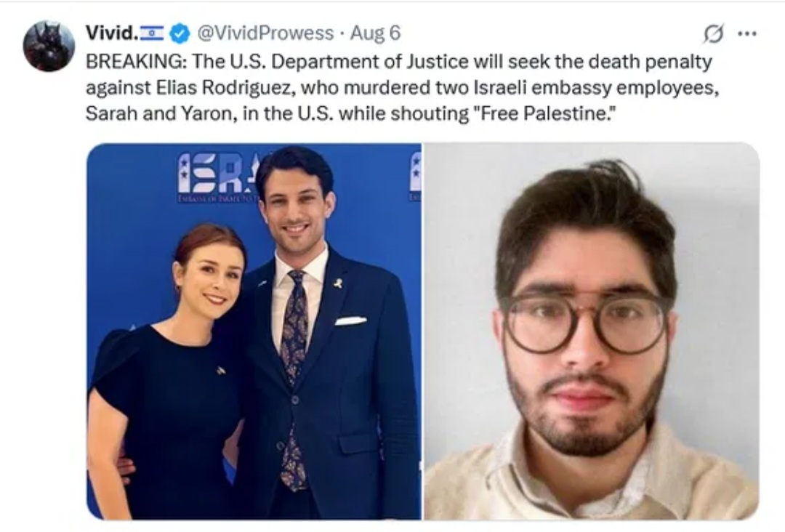Image resolution: width=785 pixels, height=532 pixels.
Task: Open the @VividProwess handle link
Action: pyautogui.click(x=265, y=33)
